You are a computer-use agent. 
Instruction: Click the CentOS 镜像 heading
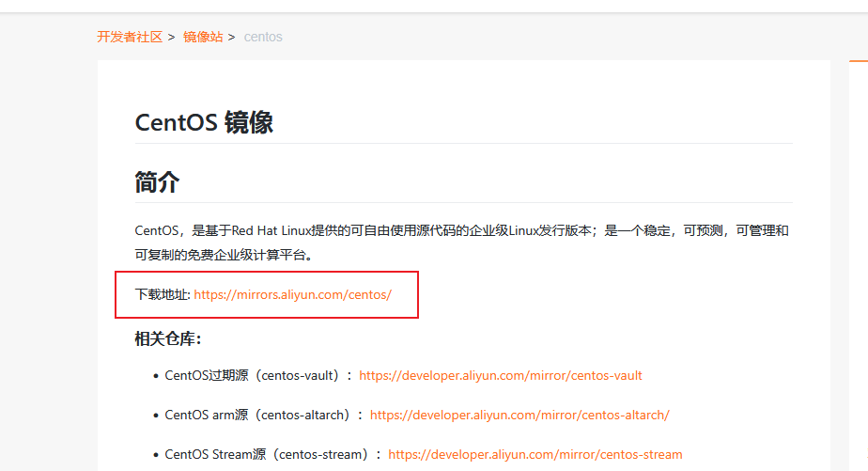tap(204, 122)
